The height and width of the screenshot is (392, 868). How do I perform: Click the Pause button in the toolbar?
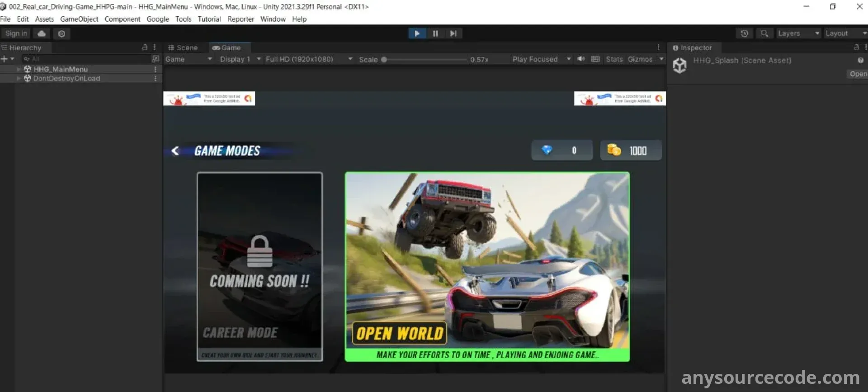tap(435, 33)
